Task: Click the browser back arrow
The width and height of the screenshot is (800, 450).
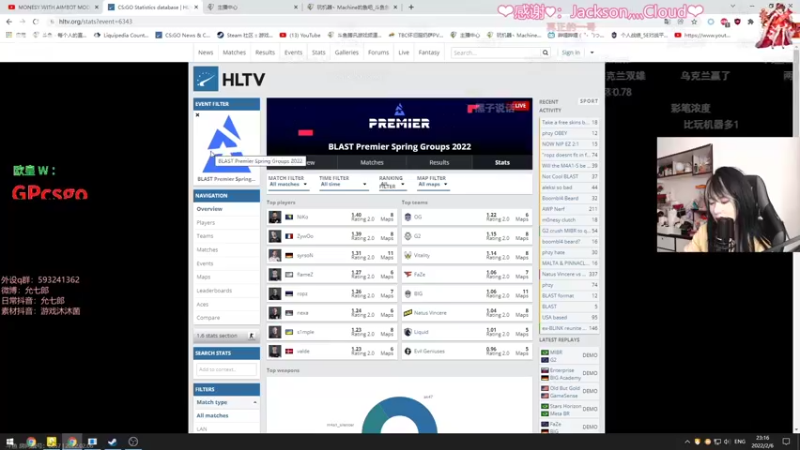Action: [9, 21]
